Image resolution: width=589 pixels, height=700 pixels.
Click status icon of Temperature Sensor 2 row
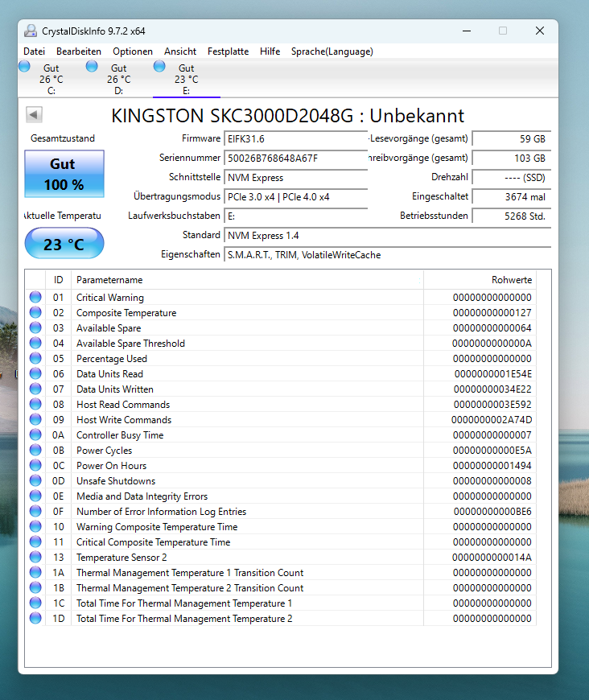(35, 557)
